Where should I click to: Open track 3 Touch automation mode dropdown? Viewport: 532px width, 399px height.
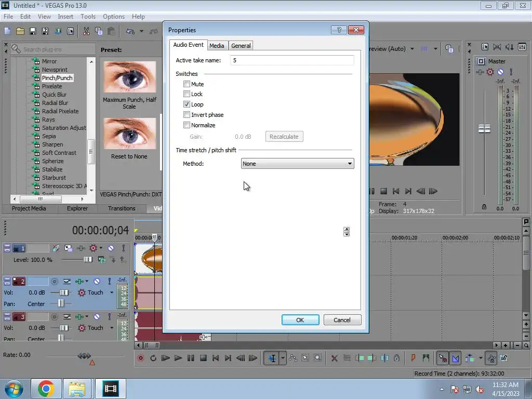coord(112,328)
